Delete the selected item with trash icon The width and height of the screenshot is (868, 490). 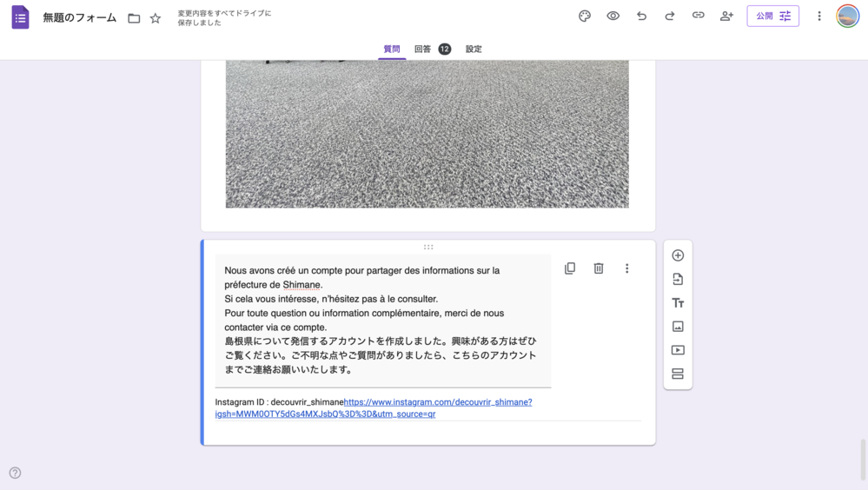[x=599, y=268]
